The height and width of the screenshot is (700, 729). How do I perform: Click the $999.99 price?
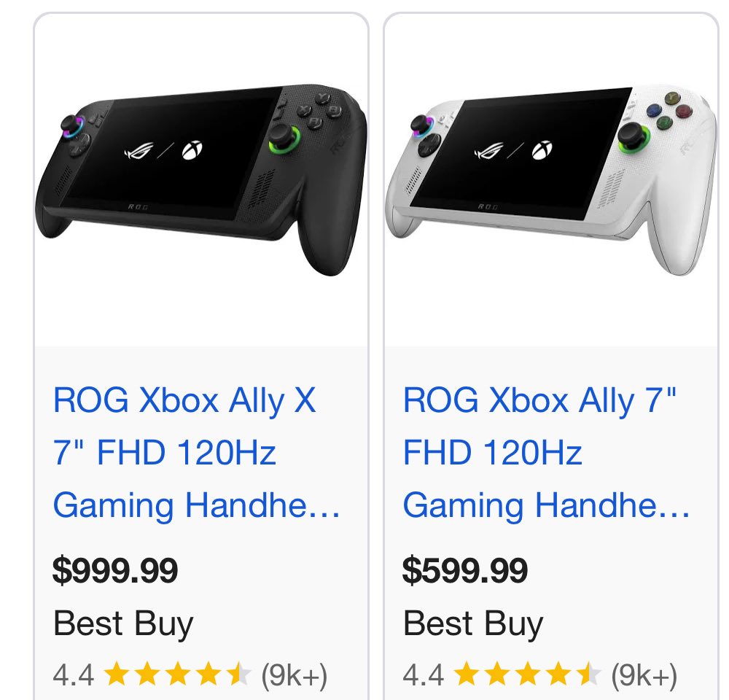click(115, 570)
